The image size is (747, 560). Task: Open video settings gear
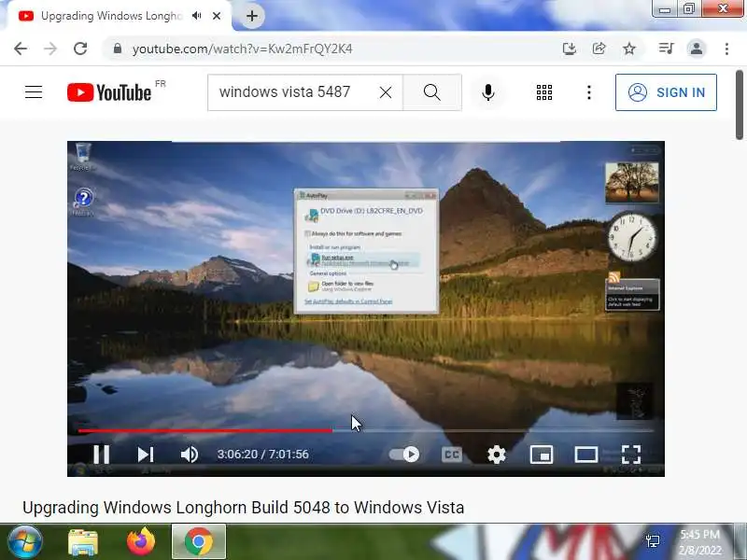[497, 455]
